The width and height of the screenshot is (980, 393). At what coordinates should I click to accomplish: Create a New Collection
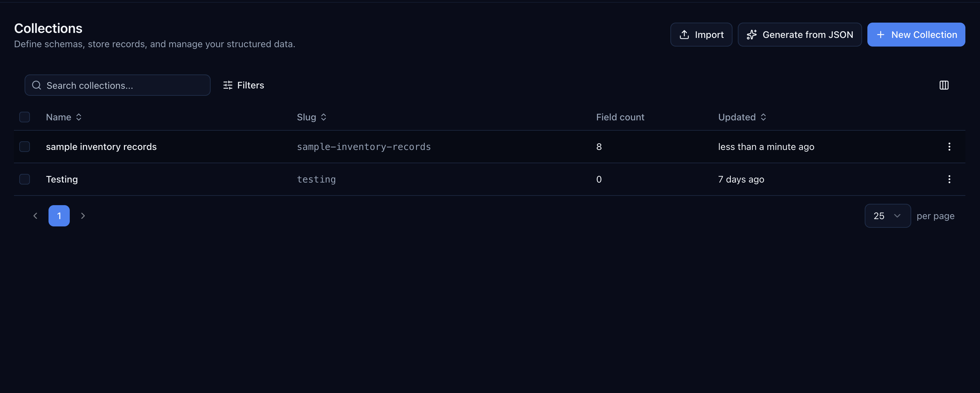point(916,35)
